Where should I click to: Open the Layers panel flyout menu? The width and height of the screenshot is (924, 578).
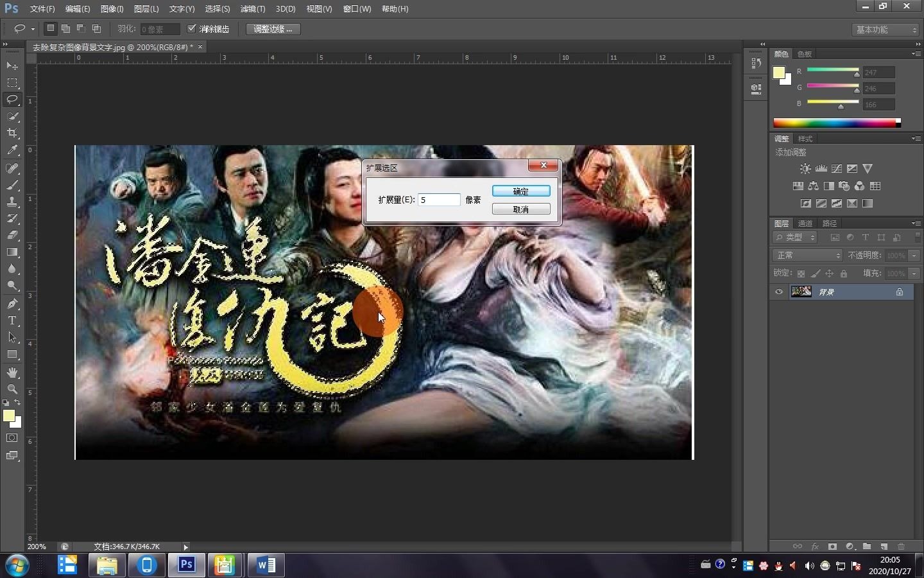(x=916, y=223)
